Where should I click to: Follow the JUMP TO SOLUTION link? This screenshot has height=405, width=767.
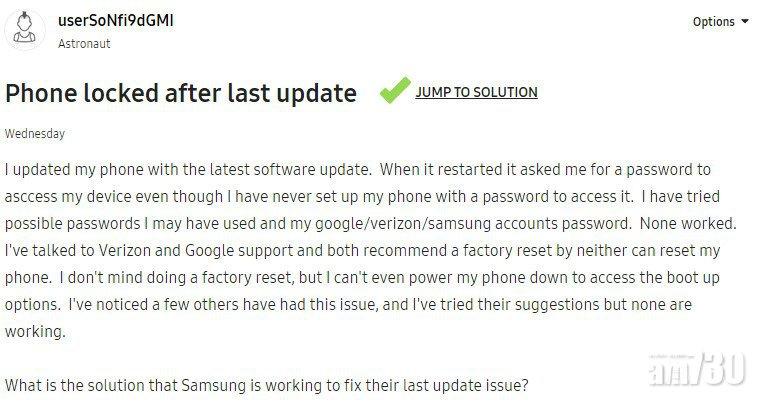pos(476,92)
